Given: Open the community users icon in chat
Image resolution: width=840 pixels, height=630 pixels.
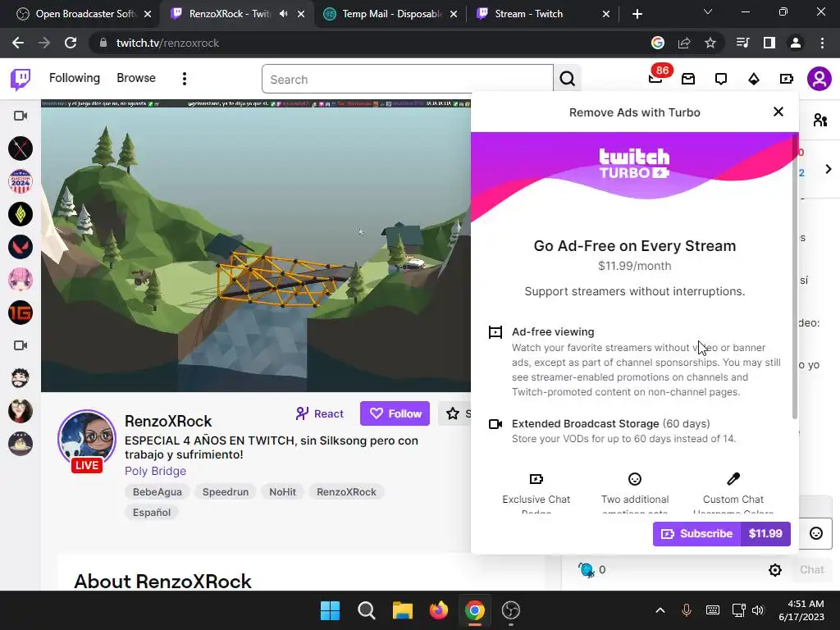Looking at the screenshot, I should tap(819, 120).
